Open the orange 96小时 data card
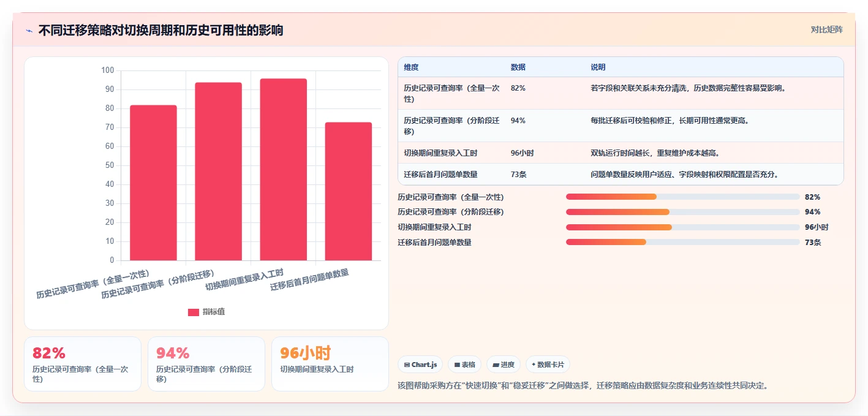 point(330,364)
